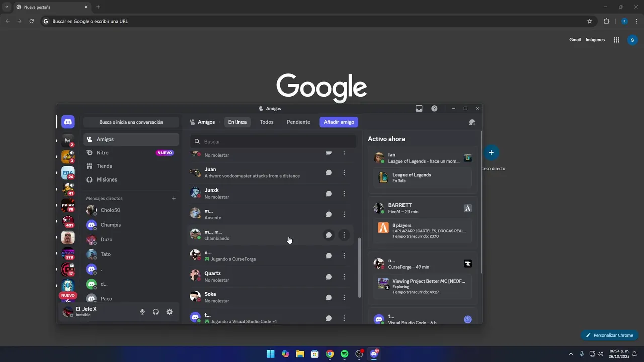Open more options for Quartz
Screen dimensions: 644x362
tap(344, 277)
